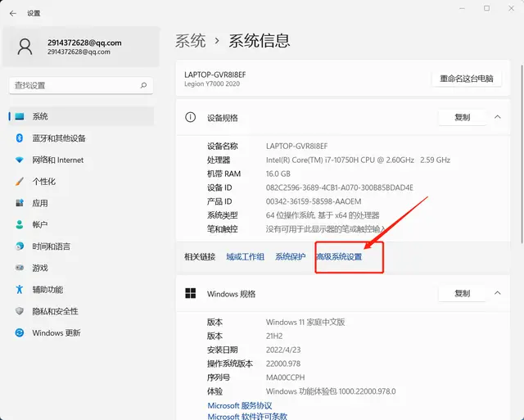Click the serial number MA00CCPH
524x420 pixels.
[x=286, y=377]
